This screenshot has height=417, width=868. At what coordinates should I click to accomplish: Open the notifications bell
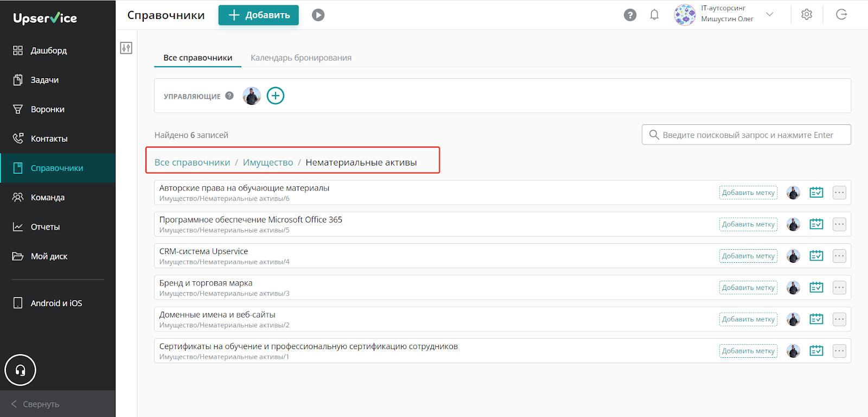coord(654,15)
